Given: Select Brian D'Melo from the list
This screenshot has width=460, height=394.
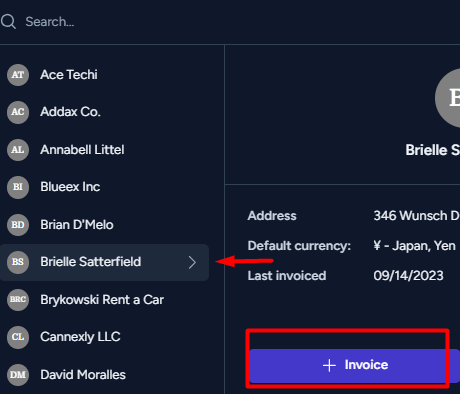Looking at the screenshot, I should click(77, 225).
